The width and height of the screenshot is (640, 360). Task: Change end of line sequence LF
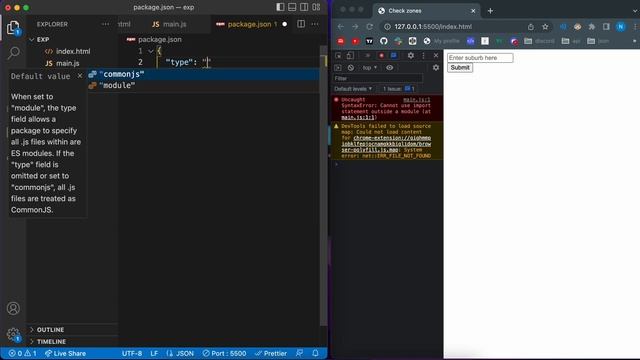coord(154,353)
